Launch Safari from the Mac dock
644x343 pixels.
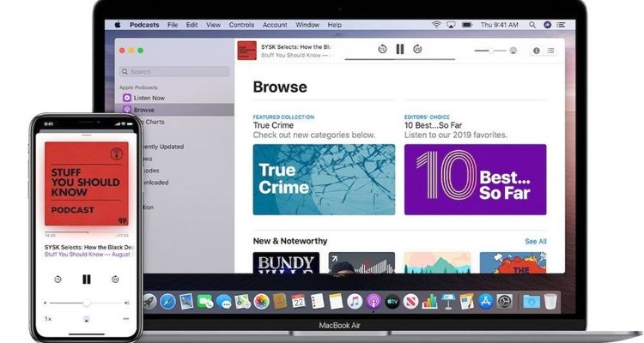(x=167, y=302)
